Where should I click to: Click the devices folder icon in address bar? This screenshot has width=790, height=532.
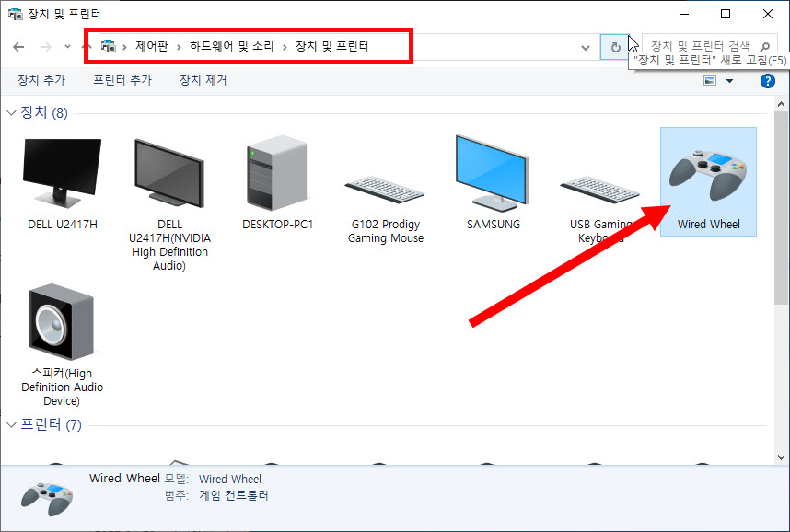(109, 46)
